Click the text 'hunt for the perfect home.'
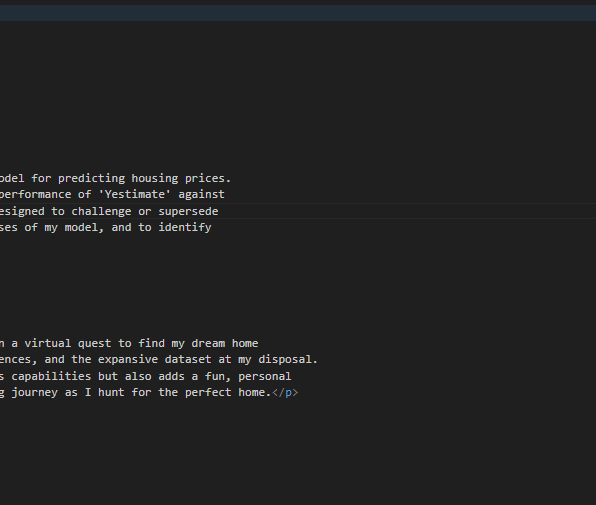Viewport: 596px width, 505px height. [x=184, y=393]
